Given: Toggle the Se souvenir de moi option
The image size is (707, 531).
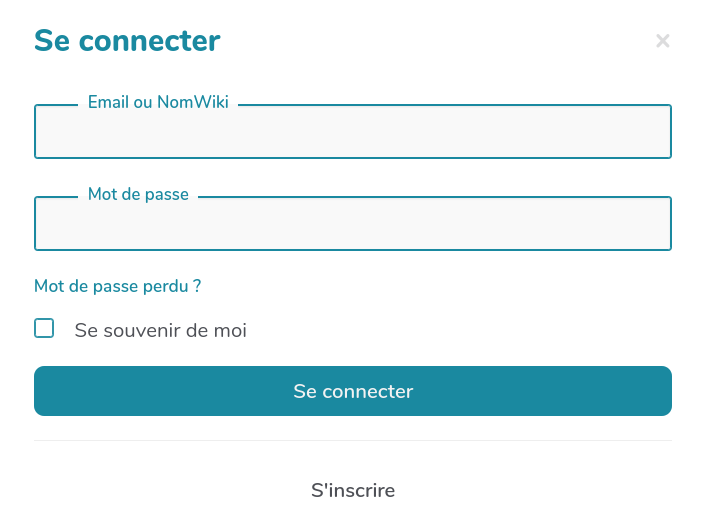Looking at the screenshot, I should point(44,328).
